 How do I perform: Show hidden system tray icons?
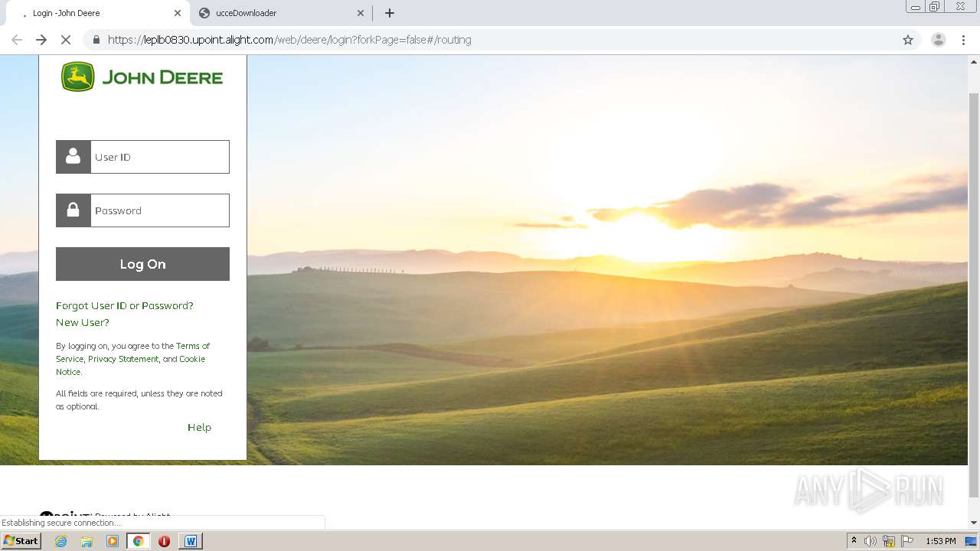point(854,541)
